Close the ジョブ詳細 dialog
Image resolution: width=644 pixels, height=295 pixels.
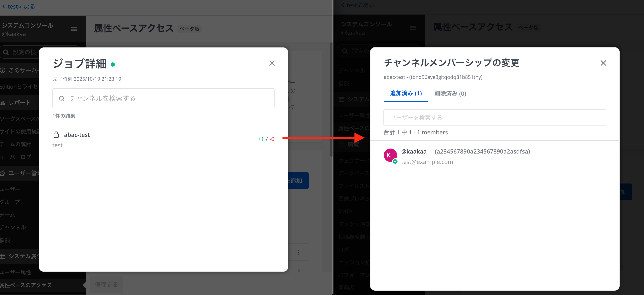[x=272, y=63]
